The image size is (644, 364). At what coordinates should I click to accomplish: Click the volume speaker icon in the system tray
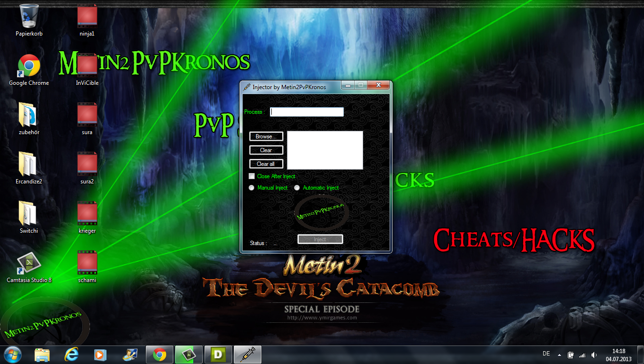point(594,354)
